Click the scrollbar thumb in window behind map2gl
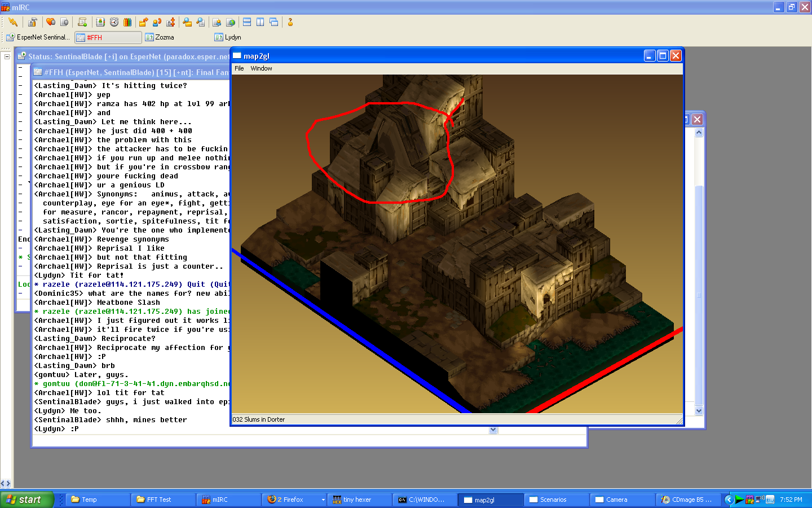 click(699, 295)
